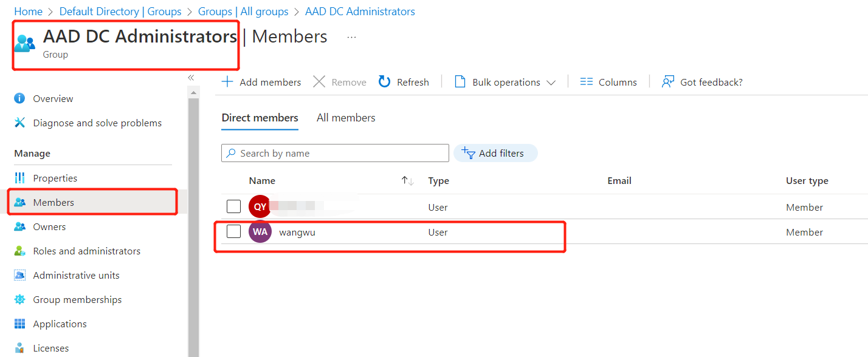This screenshot has width=868, height=357.
Task: Click the Got feedback person icon
Action: (668, 81)
